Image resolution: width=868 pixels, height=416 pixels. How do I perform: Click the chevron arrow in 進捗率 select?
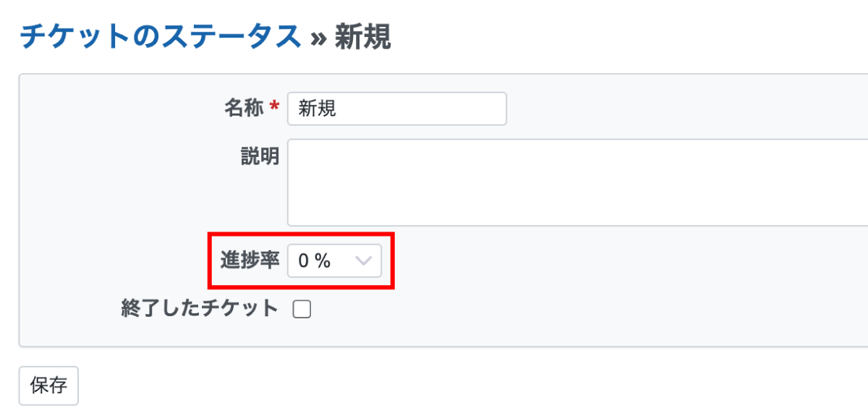364,261
